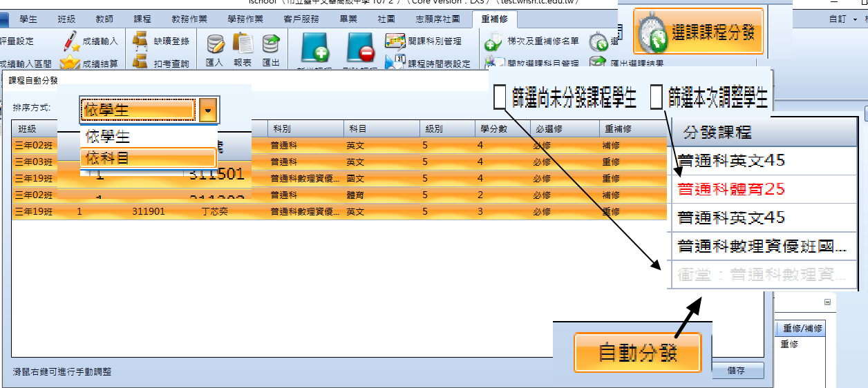The image size is (868, 388).
Task: Click 評量設定 in the ribbon
Action: [17, 41]
